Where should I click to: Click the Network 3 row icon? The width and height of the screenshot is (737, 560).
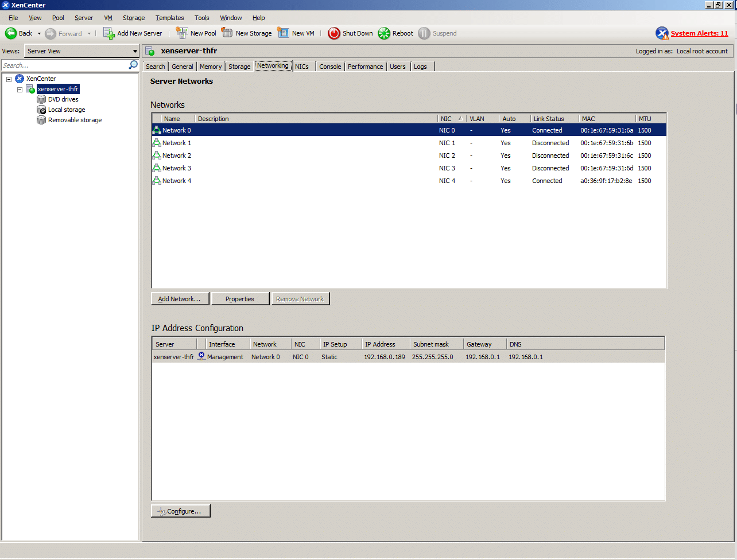tap(157, 168)
